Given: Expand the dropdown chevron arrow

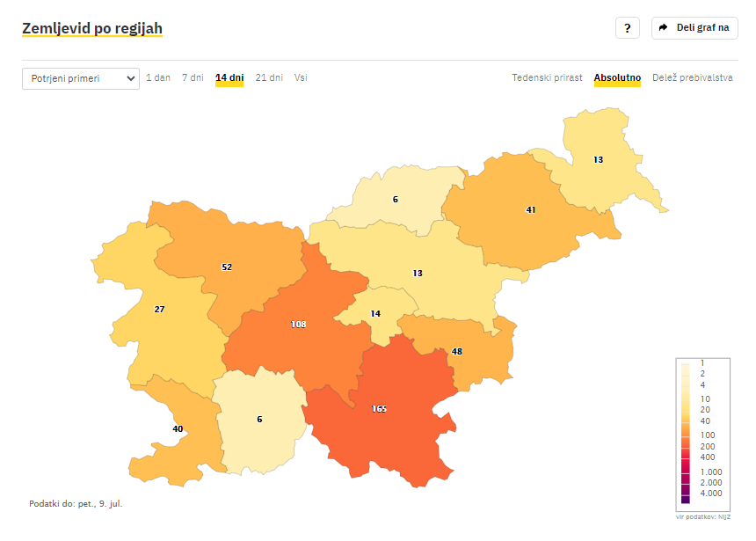Looking at the screenshot, I should (130, 78).
